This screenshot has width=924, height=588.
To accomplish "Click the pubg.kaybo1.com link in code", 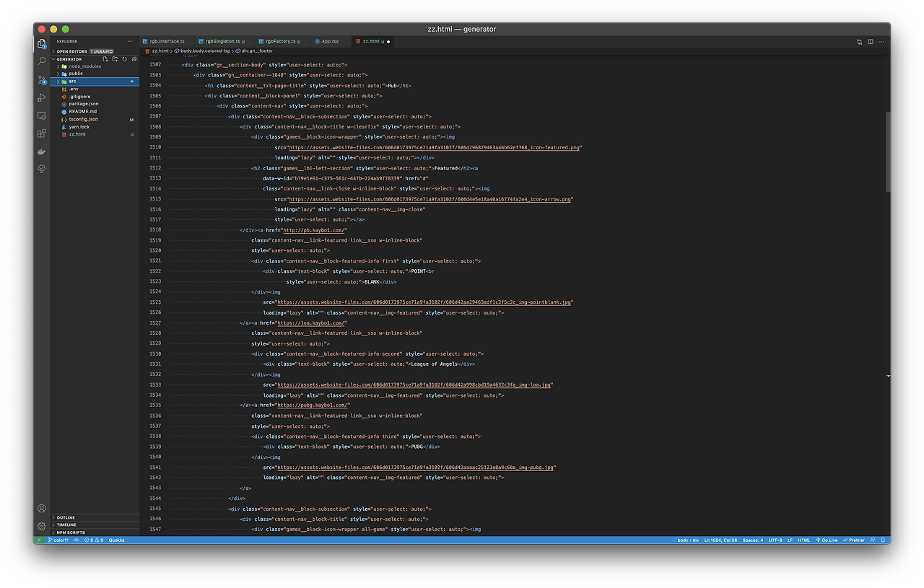I will [x=314, y=405].
